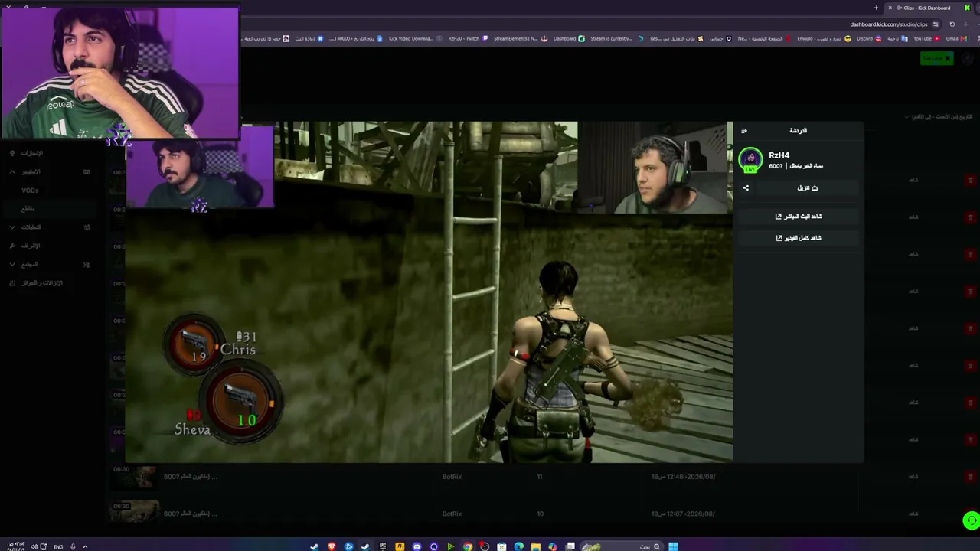Close the Clips - Kick Dashboard tab
The height and width of the screenshot is (551, 980).
890,8
